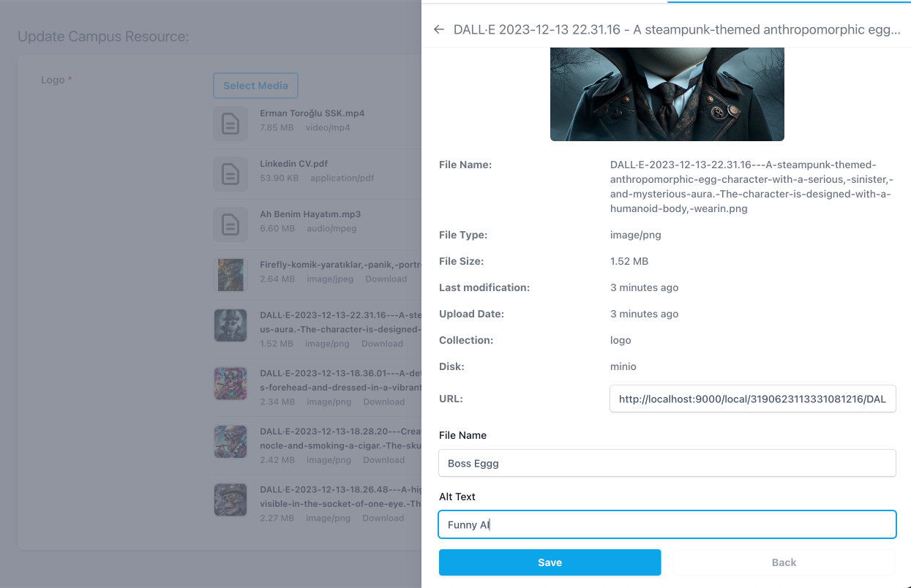
Task: Click the Select Media button
Action: click(255, 86)
